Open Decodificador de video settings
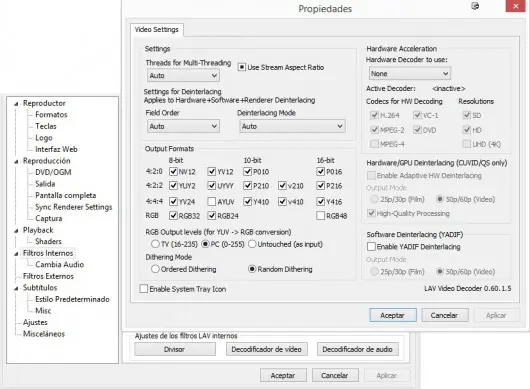 (267, 349)
